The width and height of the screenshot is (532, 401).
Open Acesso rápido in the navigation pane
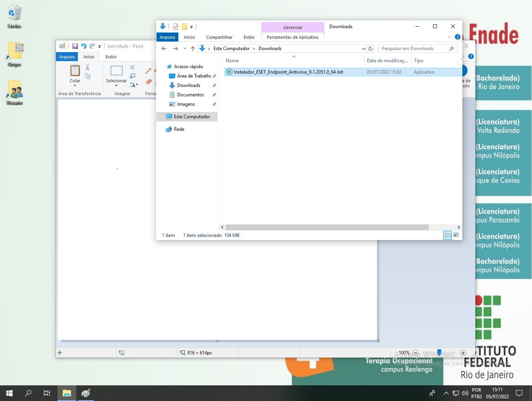point(189,67)
